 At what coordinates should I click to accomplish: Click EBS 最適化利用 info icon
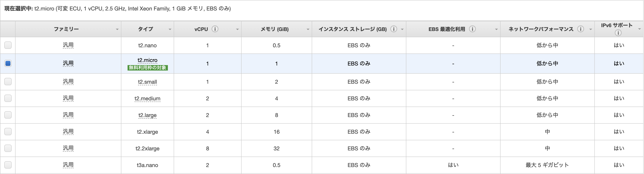click(472, 29)
